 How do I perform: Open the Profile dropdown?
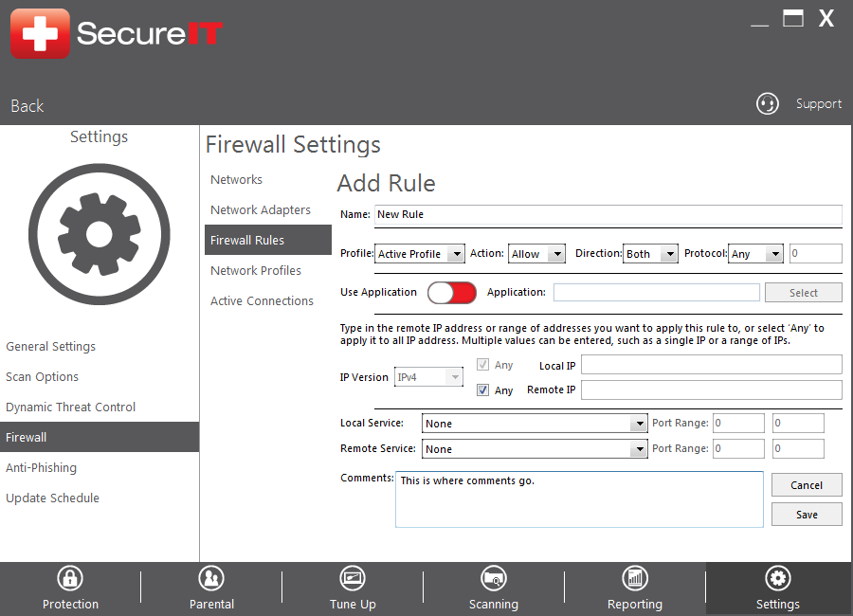pyautogui.click(x=420, y=254)
